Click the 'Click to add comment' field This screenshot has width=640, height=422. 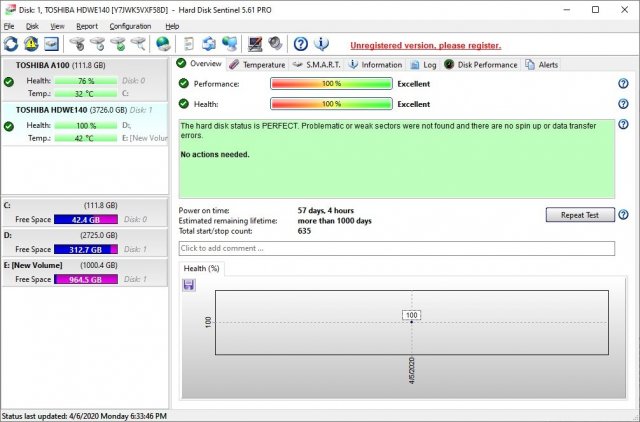pos(396,248)
